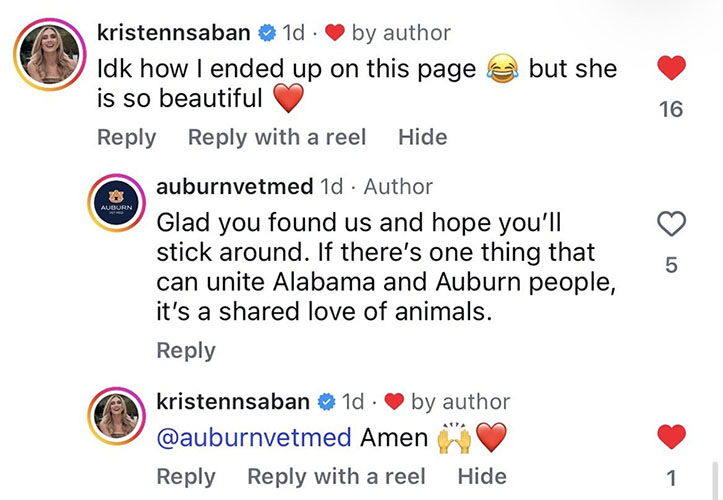Like the auburnvetmed reply comment
Viewport: 723px width, 500px height.
pyautogui.click(x=671, y=224)
